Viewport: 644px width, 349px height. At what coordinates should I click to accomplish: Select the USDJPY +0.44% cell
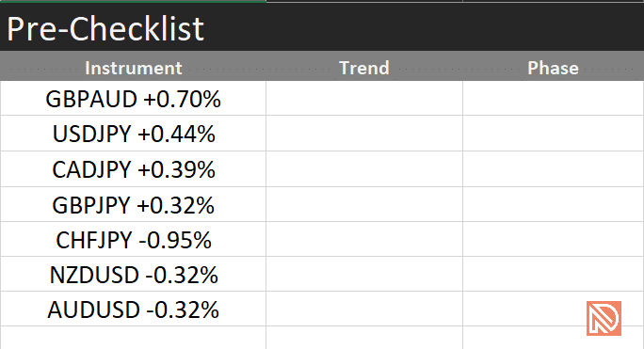[133, 134]
